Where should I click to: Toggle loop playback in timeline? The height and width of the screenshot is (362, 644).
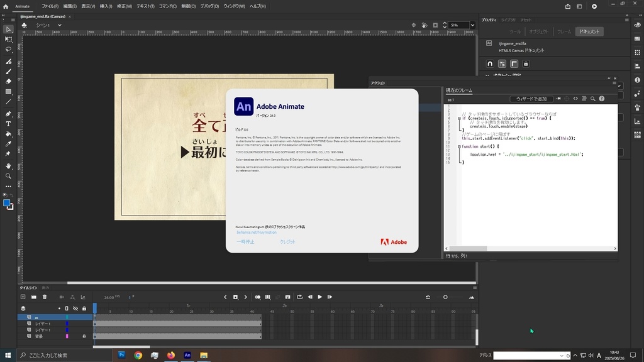point(299,297)
